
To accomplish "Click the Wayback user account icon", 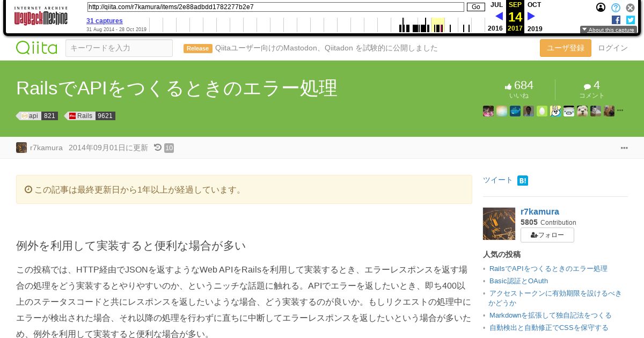I will [601, 8].
